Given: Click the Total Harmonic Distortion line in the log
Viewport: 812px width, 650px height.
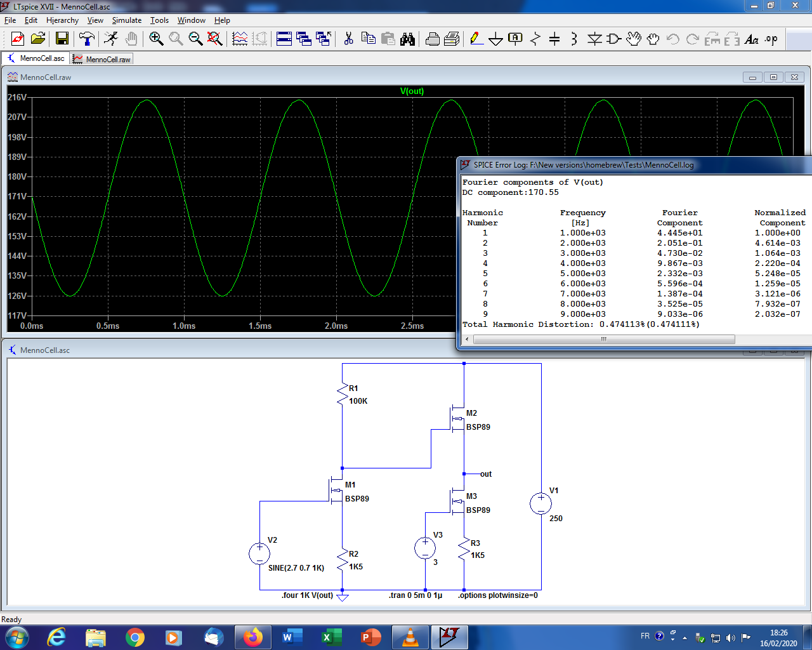Looking at the screenshot, I should click(x=580, y=324).
